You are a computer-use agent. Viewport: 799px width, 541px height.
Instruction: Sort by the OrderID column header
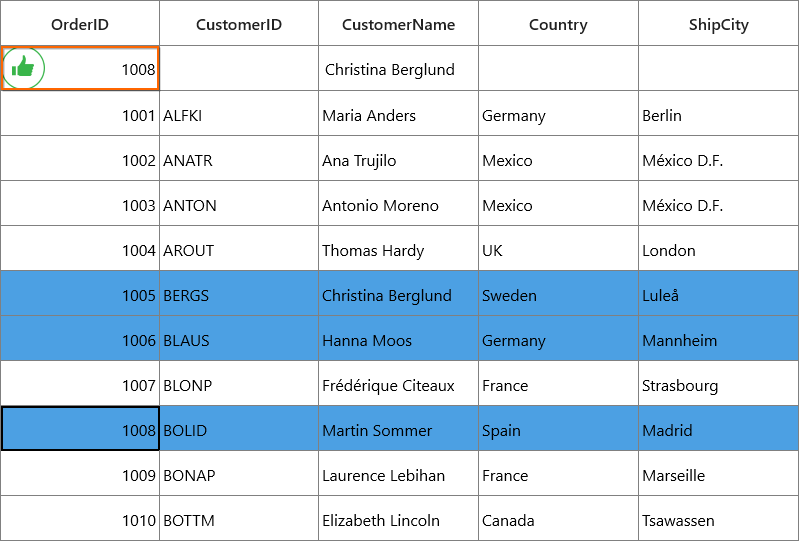point(80,23)
